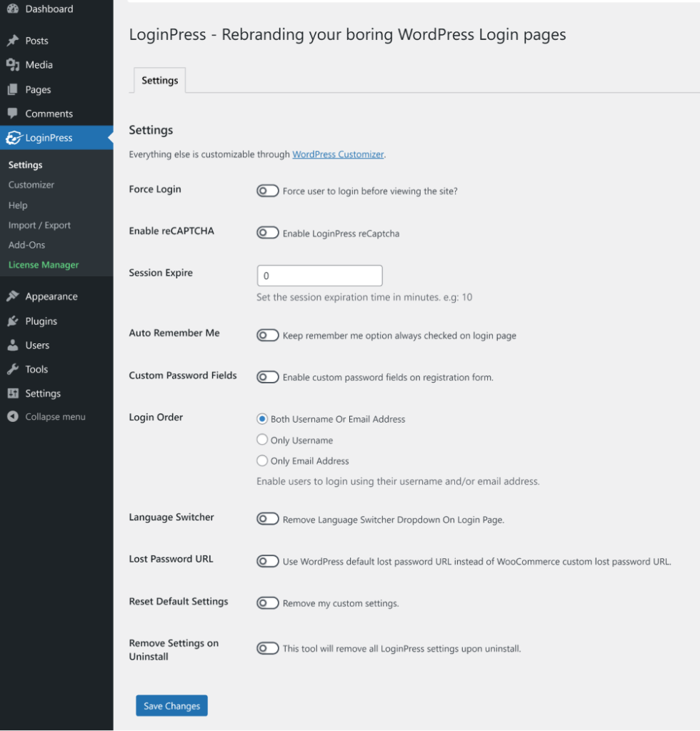Select Only Username radio button
This screenshot has height=731, width=700.
pyautogui.click(x=262, y=440)
